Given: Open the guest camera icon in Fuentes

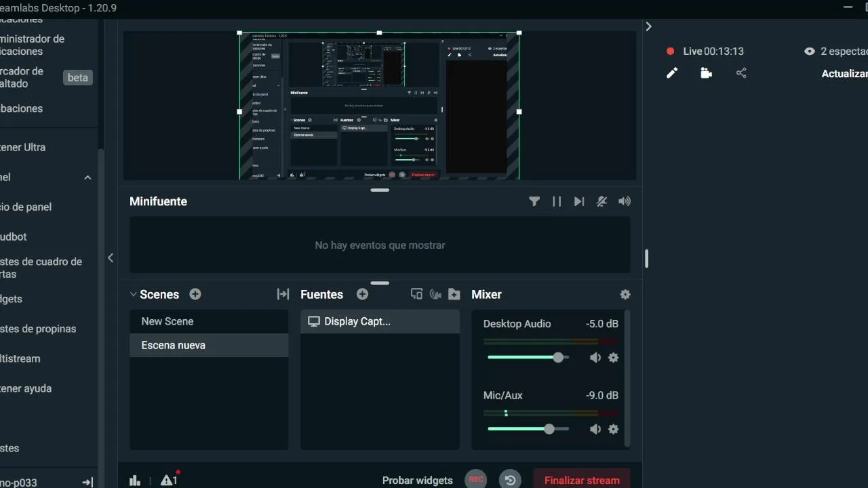Looking at the screenshot, I should [x=435, y=294].
